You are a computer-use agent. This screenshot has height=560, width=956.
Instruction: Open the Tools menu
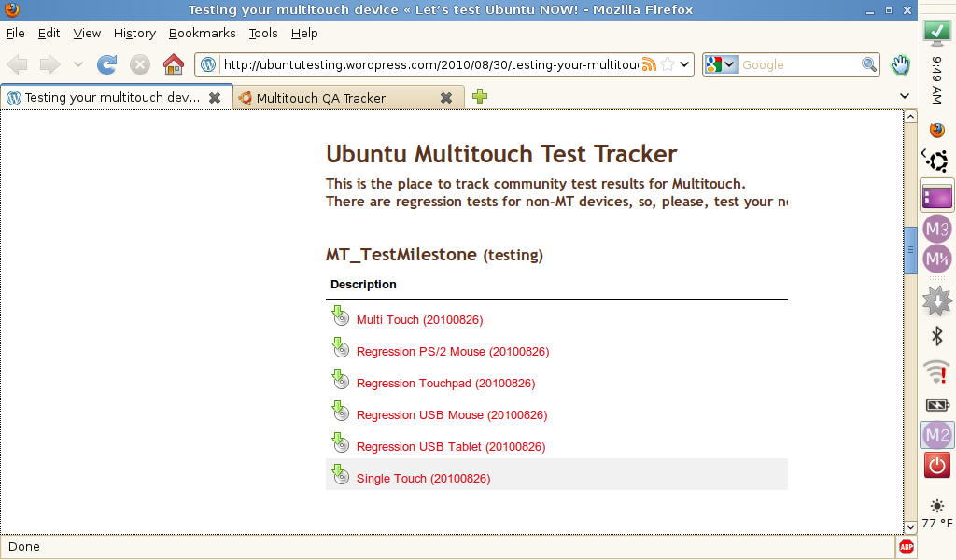pyautogui.click(x=263, y=34)
